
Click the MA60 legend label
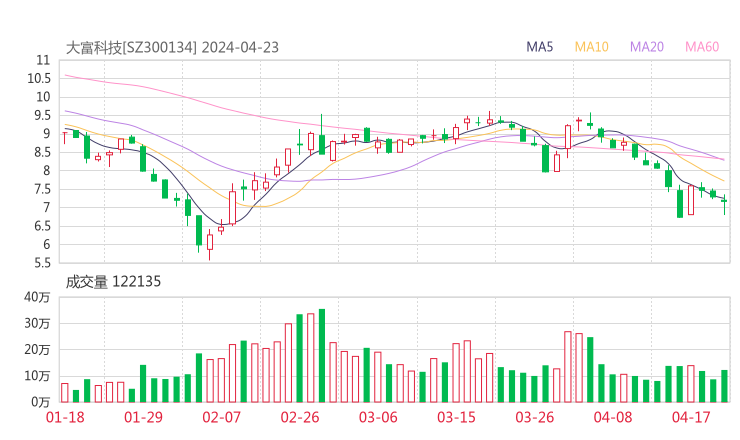pyautogui.click(x=702, y=47)
